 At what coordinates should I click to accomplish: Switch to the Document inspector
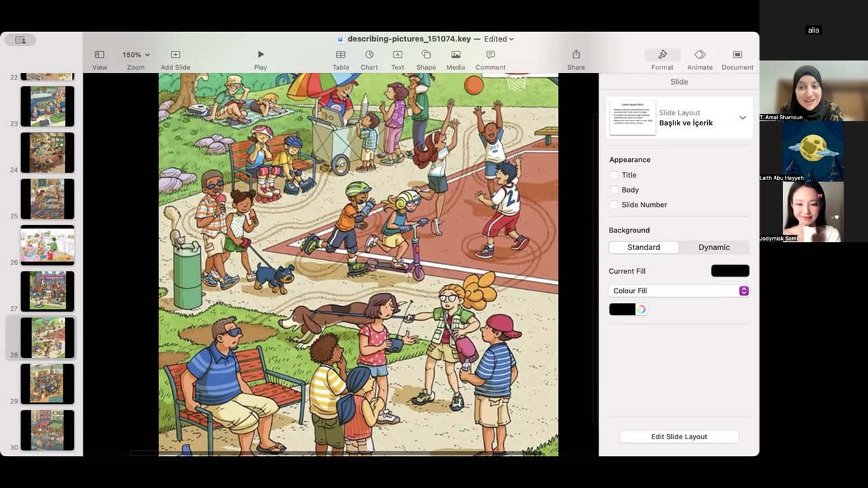tap(737, 58)
